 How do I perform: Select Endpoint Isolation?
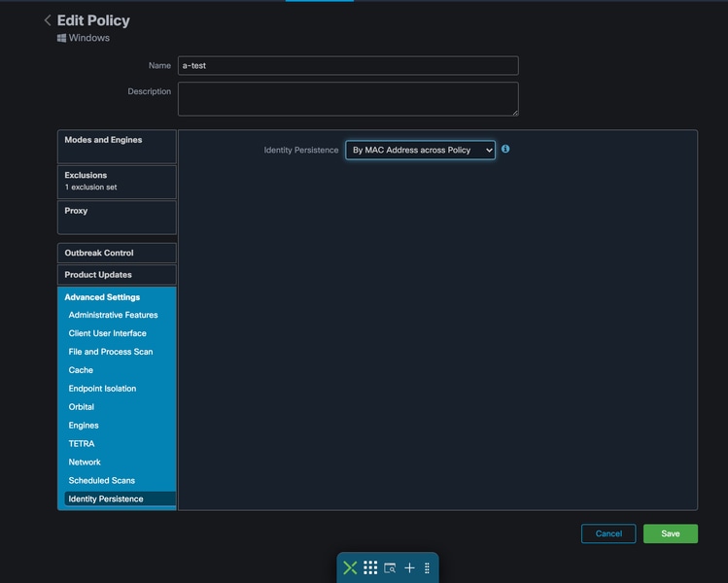[102, 389]
